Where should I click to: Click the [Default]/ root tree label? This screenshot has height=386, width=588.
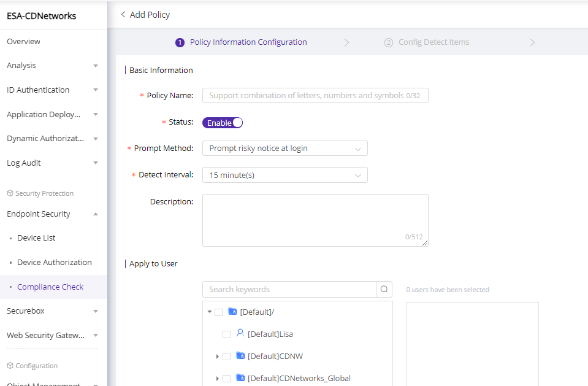pos(257,312)
